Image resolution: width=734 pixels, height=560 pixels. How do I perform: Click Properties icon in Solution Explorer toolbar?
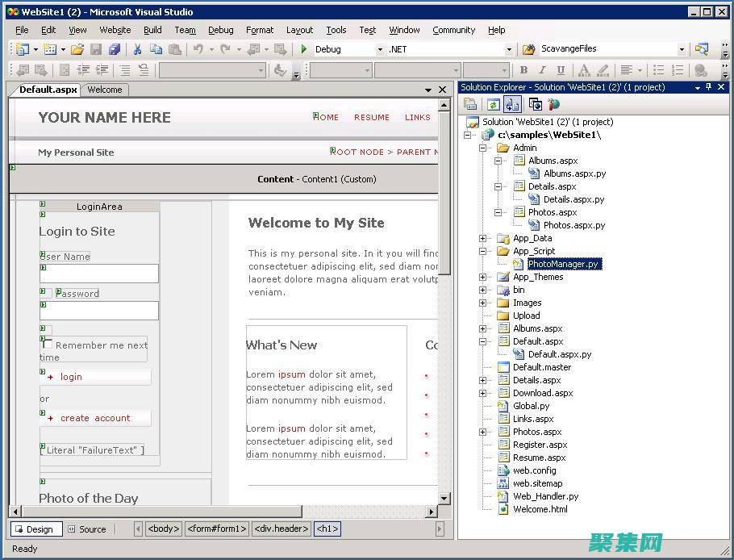tap(471, 104)
